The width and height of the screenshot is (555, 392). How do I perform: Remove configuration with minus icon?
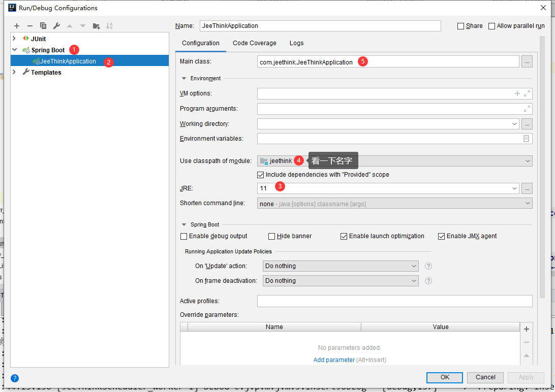click(29, 26)
